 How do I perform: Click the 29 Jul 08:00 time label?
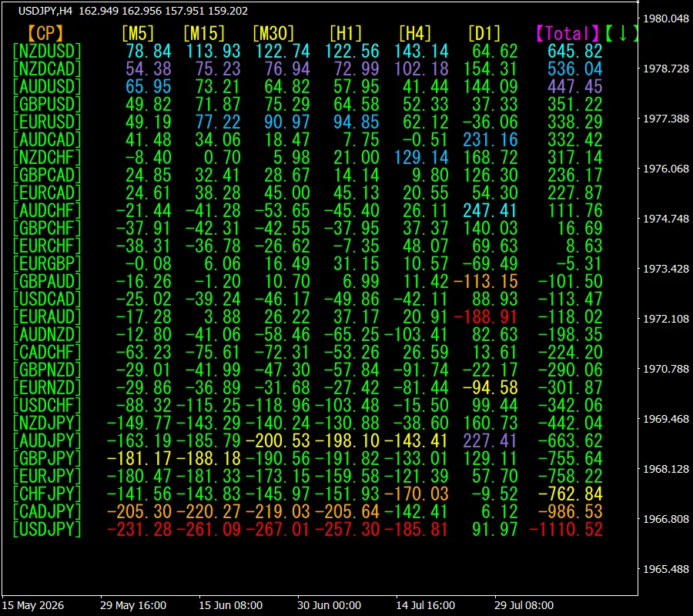[x=524, y=605]
